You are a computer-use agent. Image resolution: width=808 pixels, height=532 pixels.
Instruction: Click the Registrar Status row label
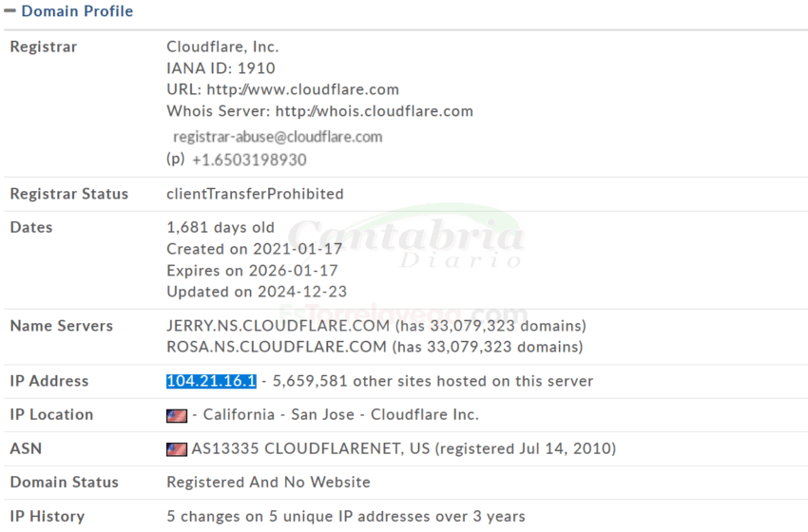(69, 194)
